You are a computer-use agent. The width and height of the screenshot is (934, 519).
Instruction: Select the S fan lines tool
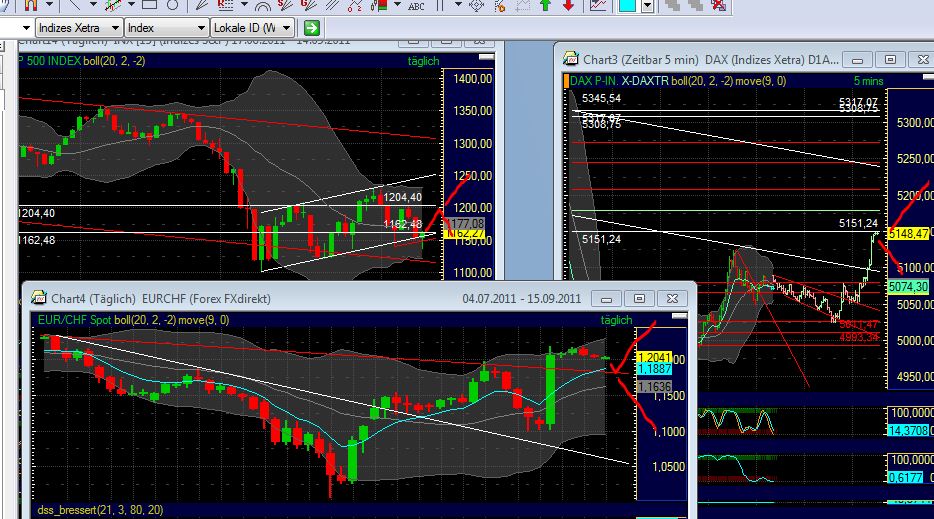click(x=285, y=5)
